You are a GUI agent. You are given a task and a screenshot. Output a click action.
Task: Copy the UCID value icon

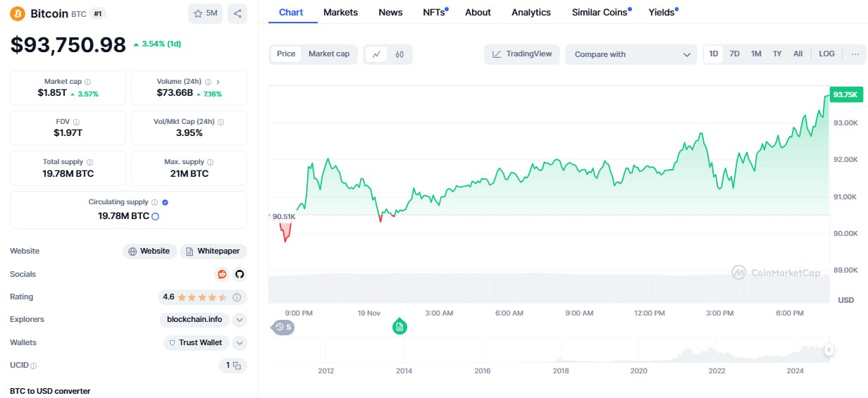coord(237,366)
